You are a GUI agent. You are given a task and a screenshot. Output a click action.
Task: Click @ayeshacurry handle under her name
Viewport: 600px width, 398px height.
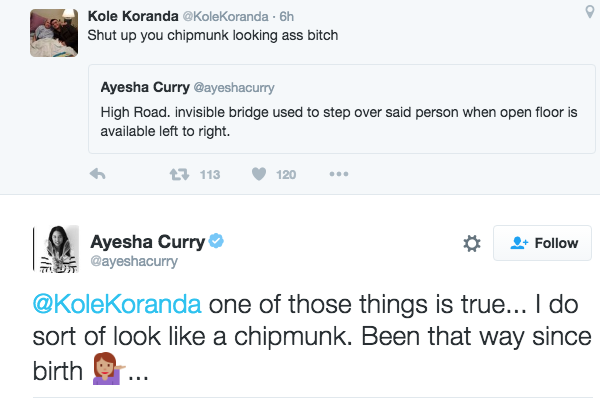tap(134, 261)
